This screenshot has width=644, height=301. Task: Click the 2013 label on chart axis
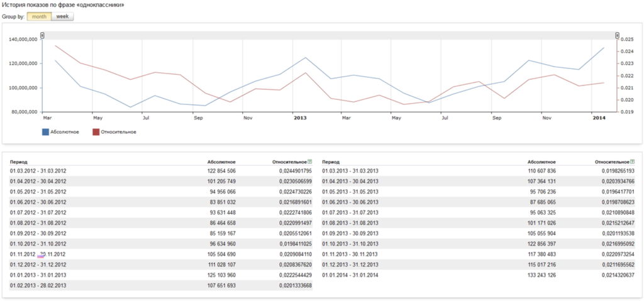coord(299,118)
